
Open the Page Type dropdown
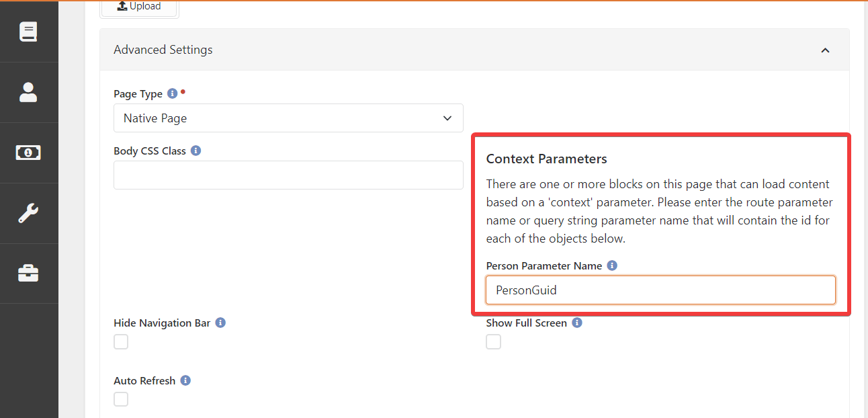point(288,118)
